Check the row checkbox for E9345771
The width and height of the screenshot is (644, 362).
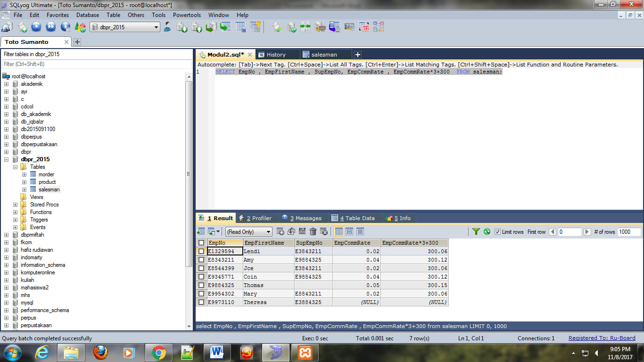(x=201, y=277)
